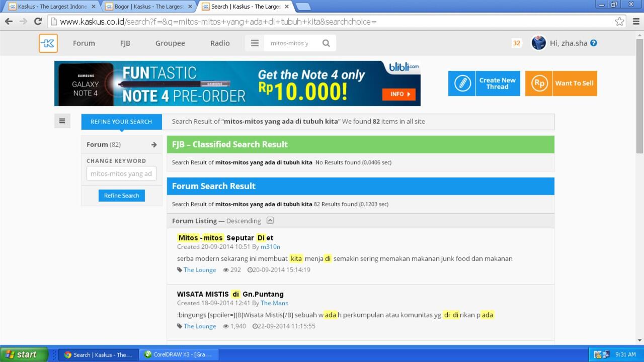The height and width of the screenshot is (362, 644).
Task: Close the Bogor Kaskus tab
Action: (x=190, y=7)
